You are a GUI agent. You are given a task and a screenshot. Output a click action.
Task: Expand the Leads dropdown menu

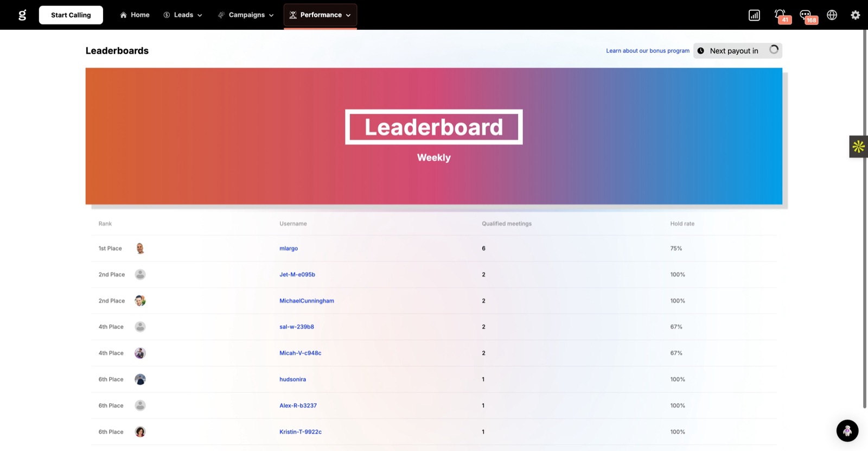click(183, 15)
